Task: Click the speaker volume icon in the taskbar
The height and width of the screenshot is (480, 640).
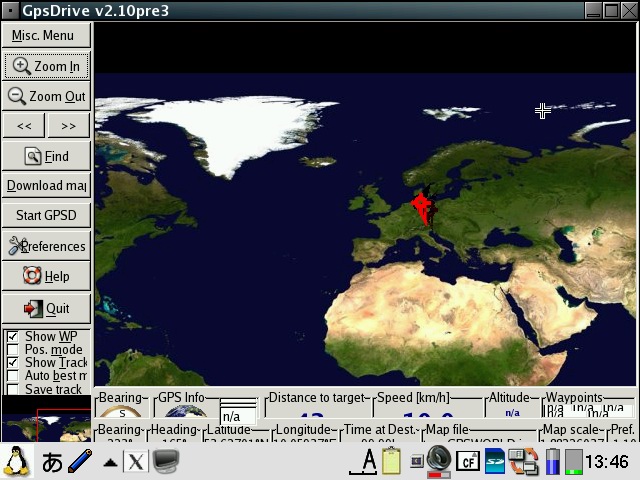Action: (439, 461)
